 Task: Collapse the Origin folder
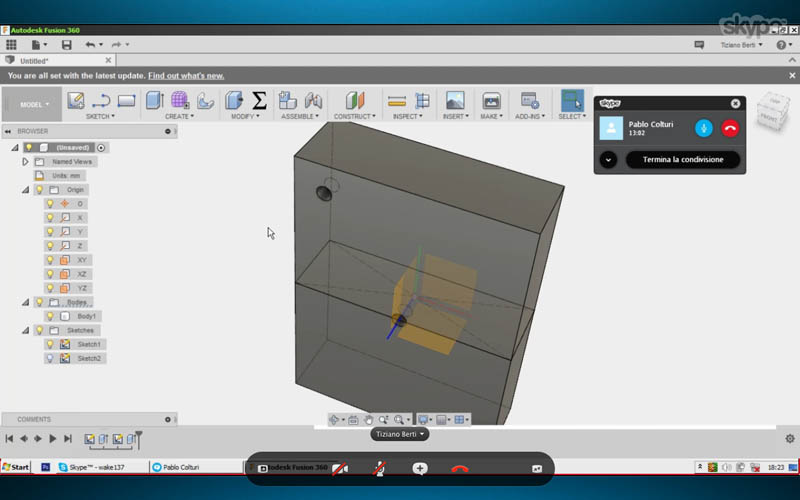tap(25, 190)
